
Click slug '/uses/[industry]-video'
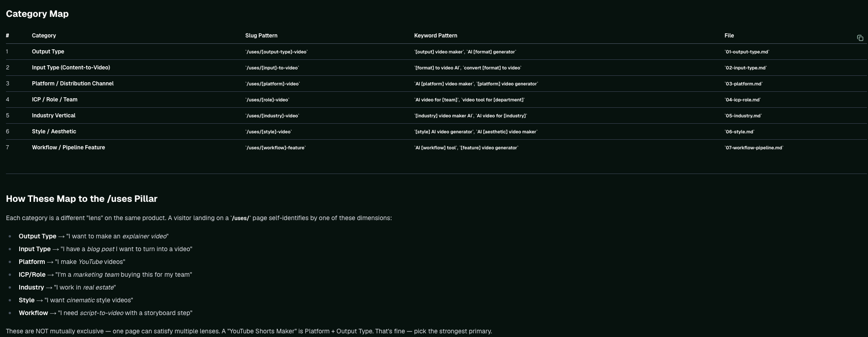click(x=272, y=116)
